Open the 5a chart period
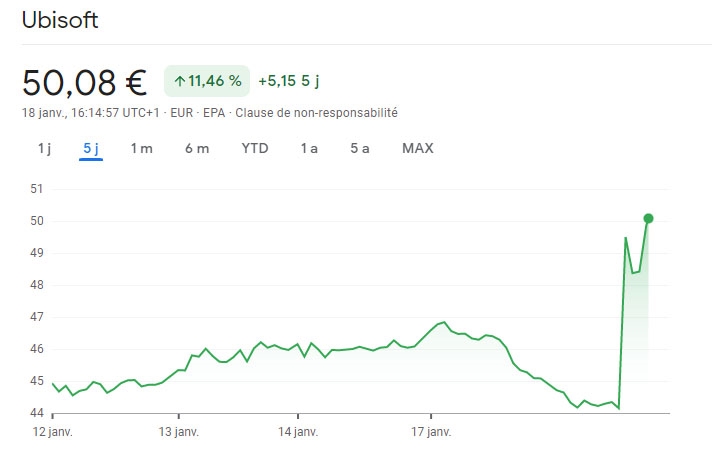This screenshot has width=712, height=454. click(x=360, y=149)
